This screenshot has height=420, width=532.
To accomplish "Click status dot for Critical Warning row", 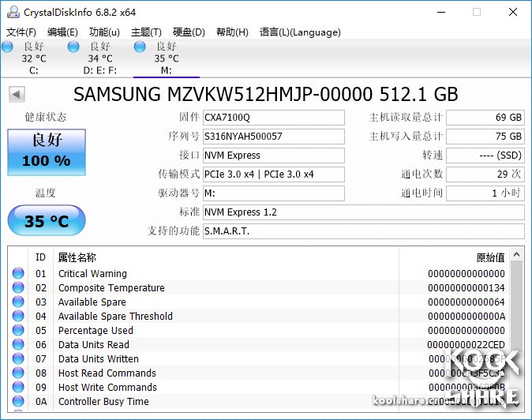I will [x=18, y=273].
